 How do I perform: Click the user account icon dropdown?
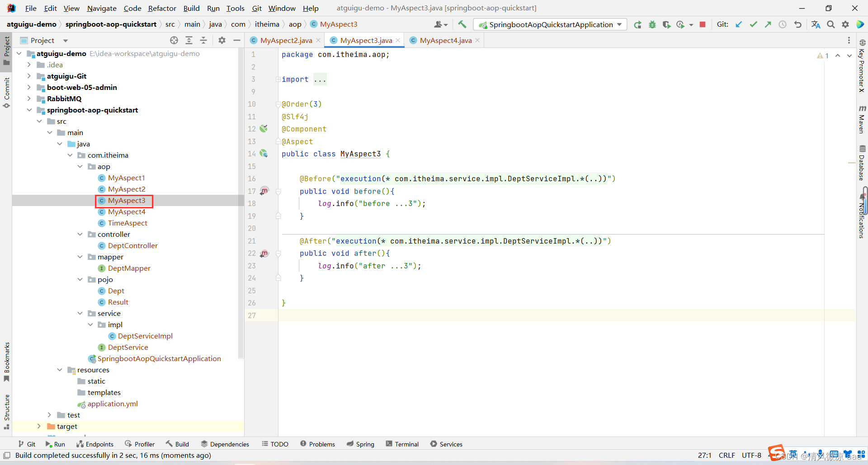point(441,24)
